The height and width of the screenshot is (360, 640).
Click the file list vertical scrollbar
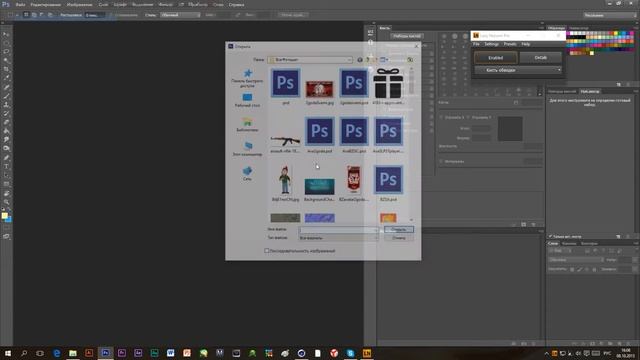pos(411,145)
